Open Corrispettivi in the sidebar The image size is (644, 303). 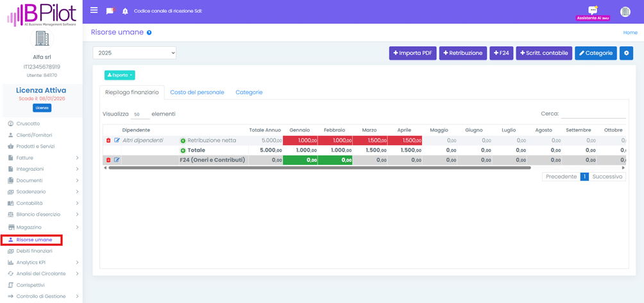(x=30, y=285)
